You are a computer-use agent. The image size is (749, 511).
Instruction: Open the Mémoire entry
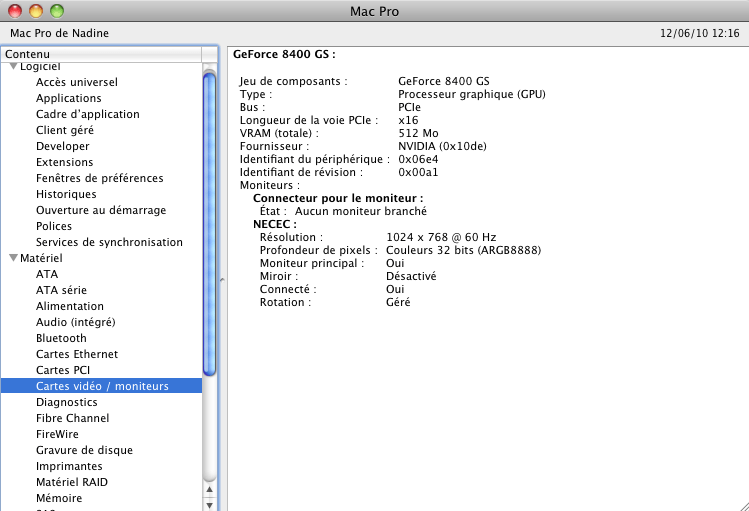click(x=59, y=498)
